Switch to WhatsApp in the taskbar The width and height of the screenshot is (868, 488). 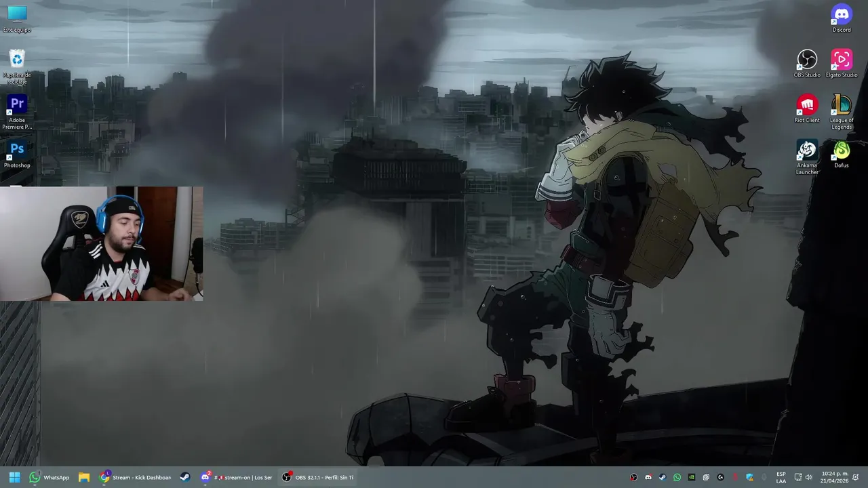click(x=49, y=477)
